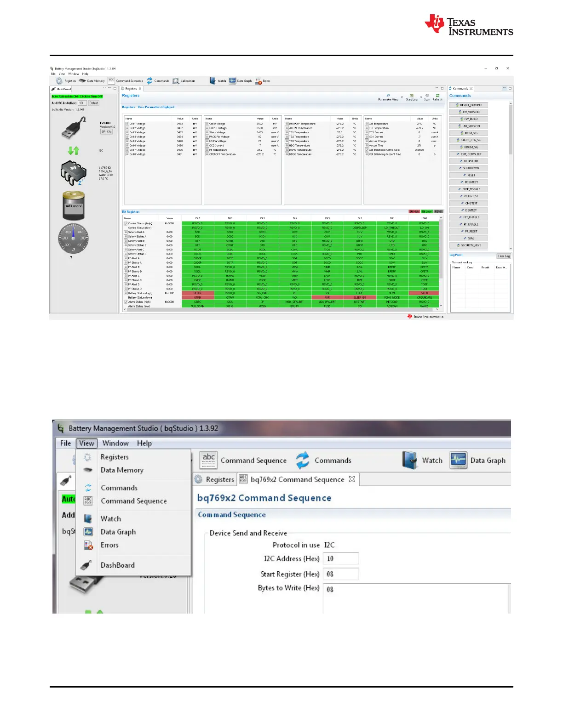Toggle the Safety Alert A row checkbox
563x728 pixels.
(126, 232)
